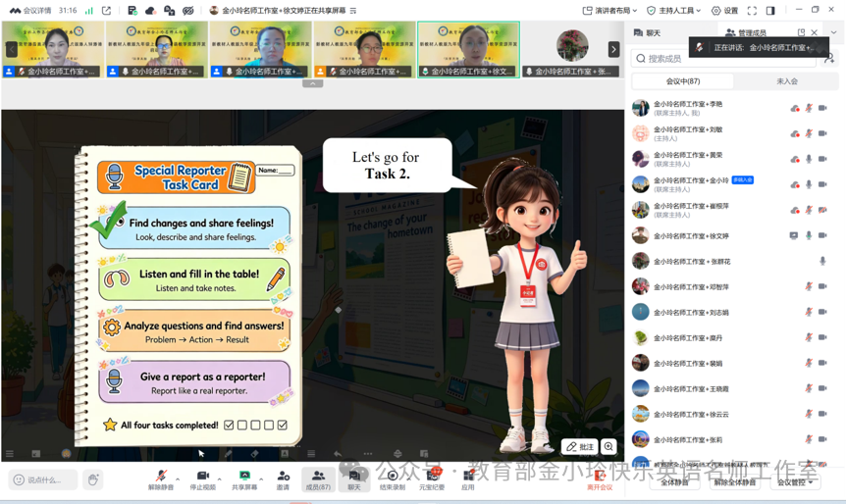Pop out the member panel
The image size is (846, 504).
pos(801,32)
